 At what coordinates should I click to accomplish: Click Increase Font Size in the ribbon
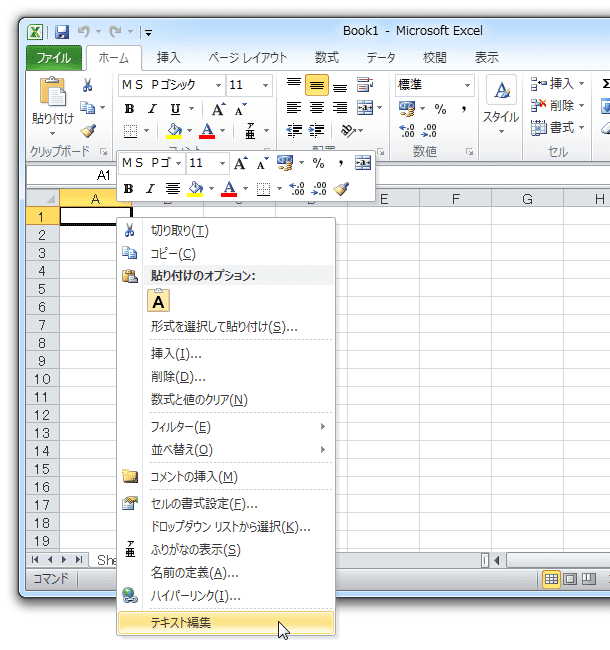[x=218, y=109]
